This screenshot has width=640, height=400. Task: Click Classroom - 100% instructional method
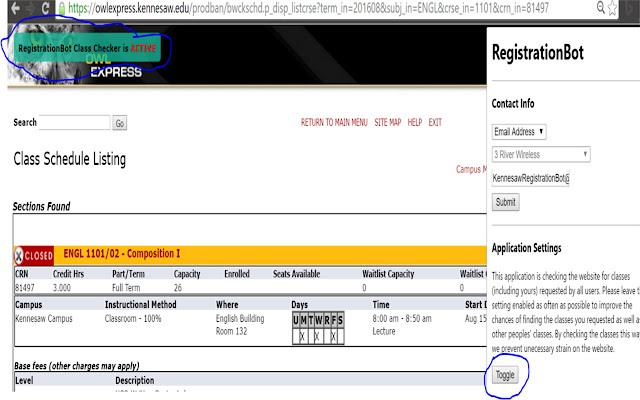pyautogui.click(x=133, y=318)
